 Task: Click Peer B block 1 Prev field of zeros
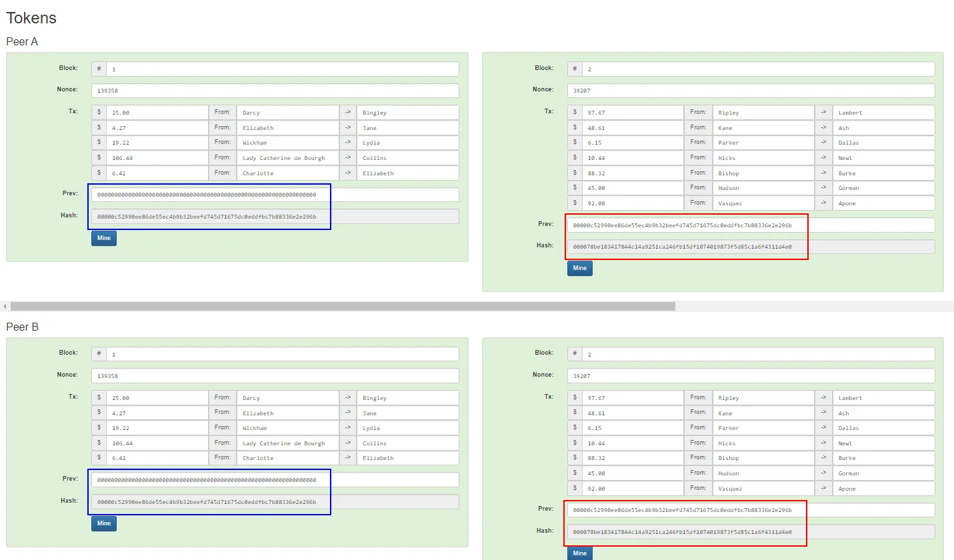coord(275,480)
